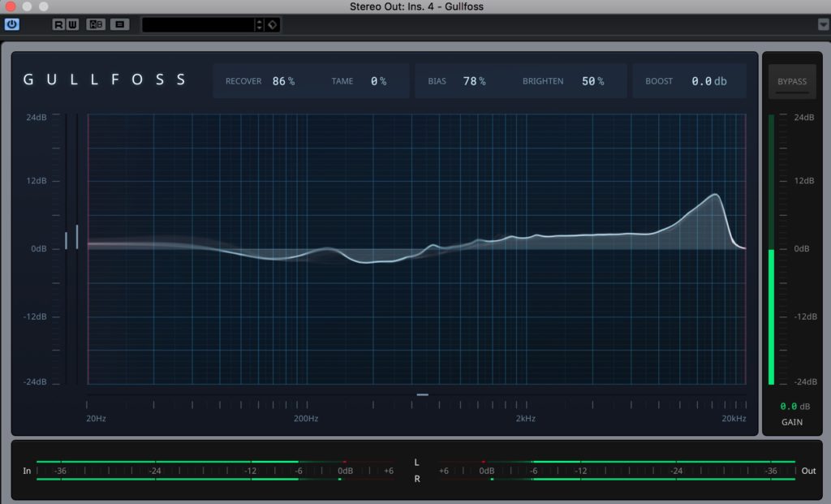Switch A/B comparison settings

point(96,24)
